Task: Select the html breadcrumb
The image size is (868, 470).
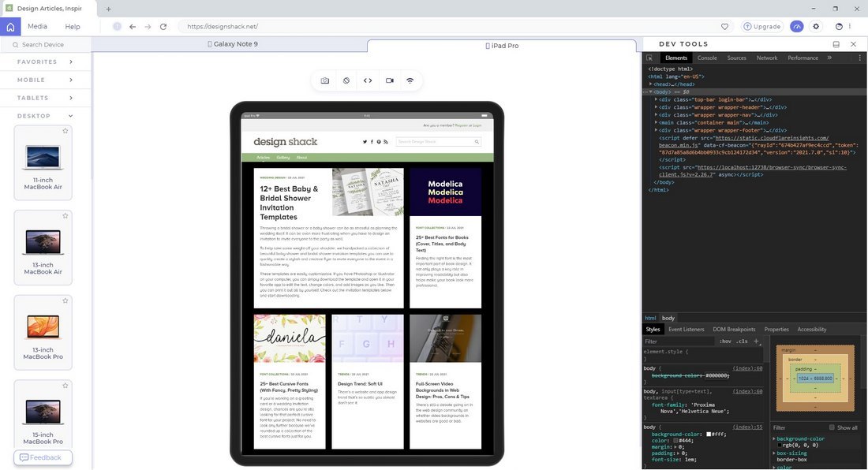Action: pyautogui.click(x=650, y=319)
